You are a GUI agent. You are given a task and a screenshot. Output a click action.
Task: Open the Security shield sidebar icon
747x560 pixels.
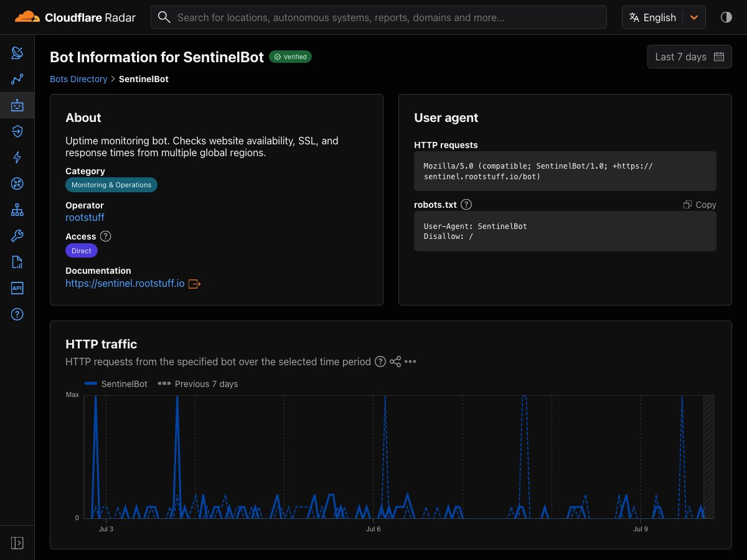[17, 131]
